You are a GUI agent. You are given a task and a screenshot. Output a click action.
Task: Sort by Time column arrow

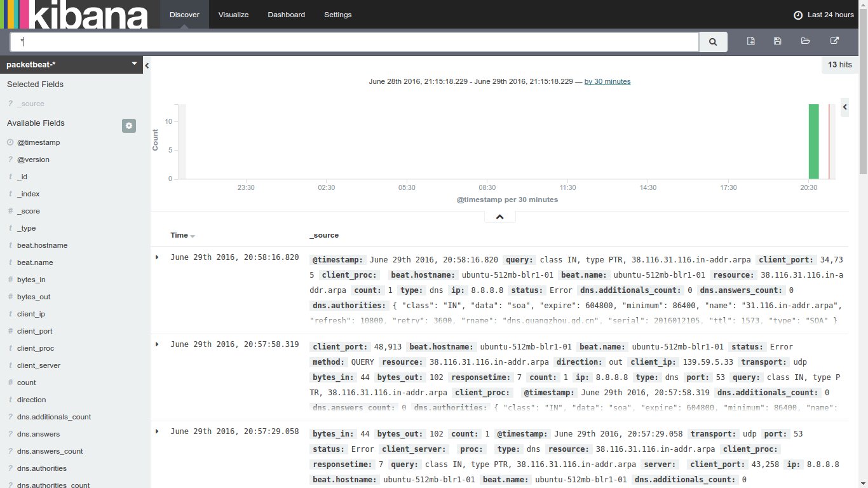(x=193, y=236)
